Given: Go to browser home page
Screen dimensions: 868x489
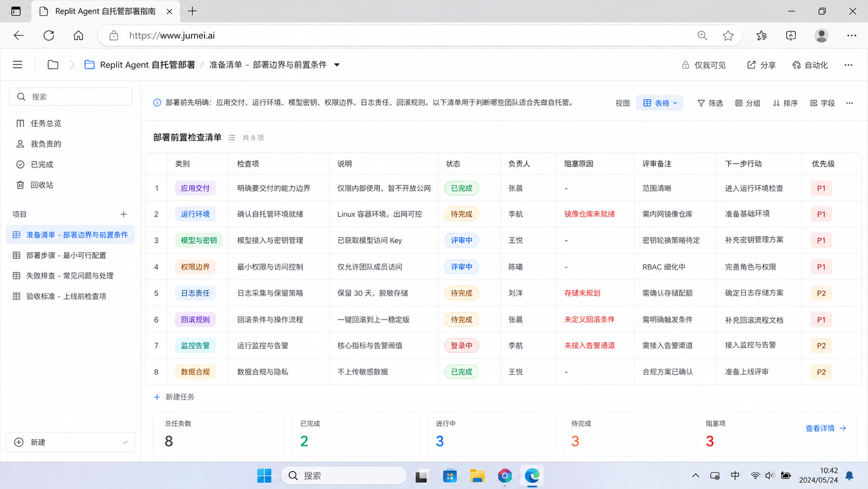Looking at the screenshot, I should coord(78,35).
